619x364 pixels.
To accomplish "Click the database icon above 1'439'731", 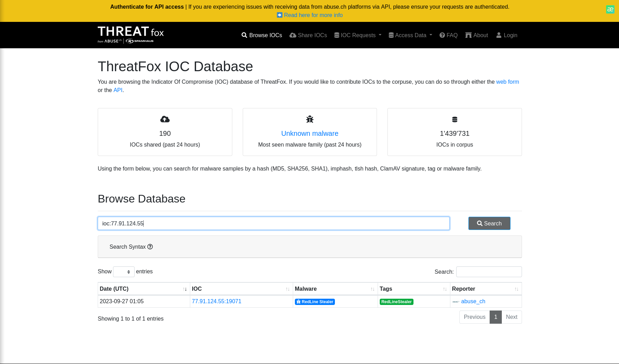I will [455, 119].
